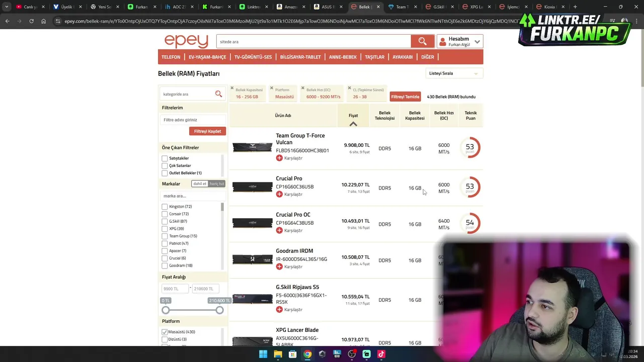Screen dimensions: 644x362
Task: Click compare plus icon for G.Skill Ripjaws S5
Action: 279,309
